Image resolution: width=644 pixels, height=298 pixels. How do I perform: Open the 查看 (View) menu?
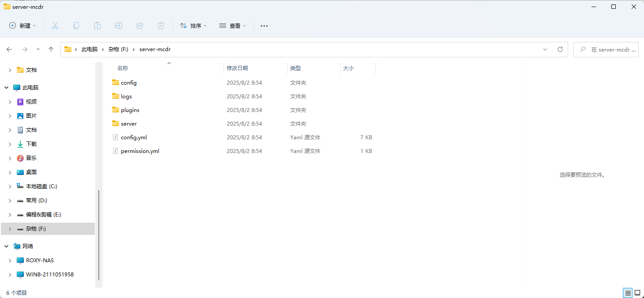coord(232,26)
